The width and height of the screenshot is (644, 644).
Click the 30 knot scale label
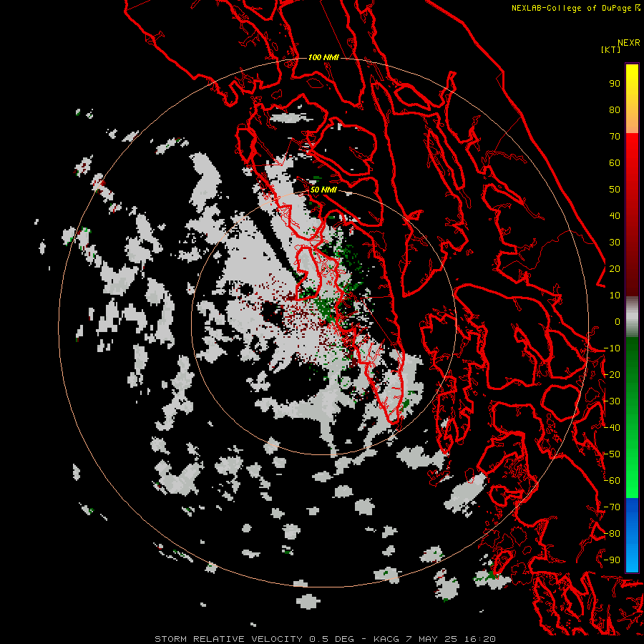pos(615,243)
